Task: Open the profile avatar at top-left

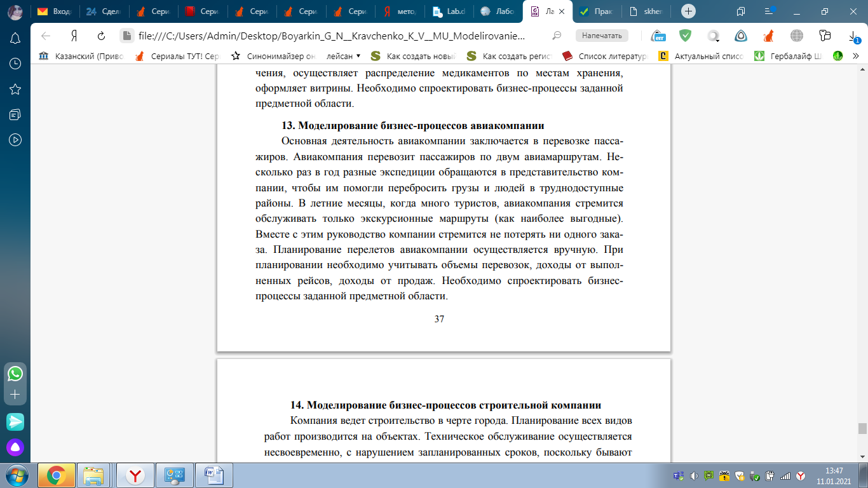Action: coord(15,11)
